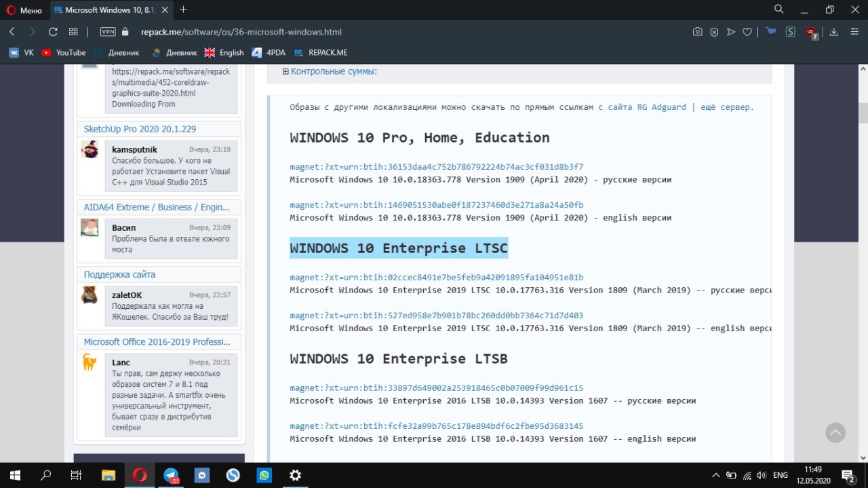Click LTSC magnet link ending 71d7d403

[x=436, y=316]
